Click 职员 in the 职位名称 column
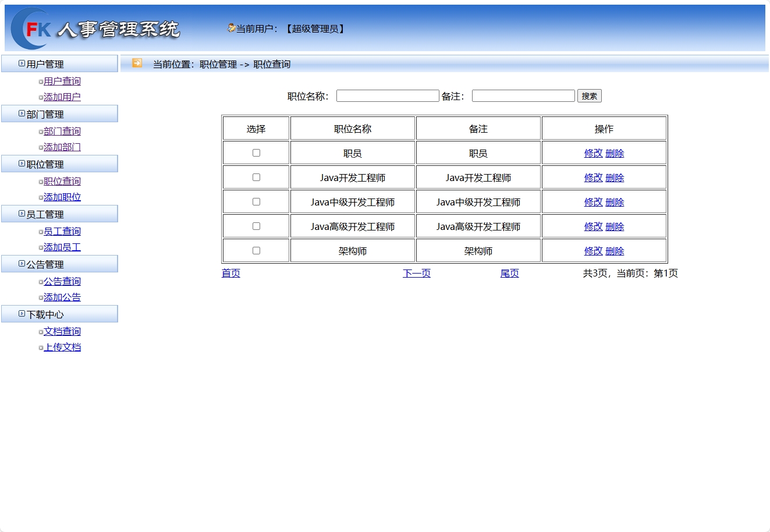Image resolution: width=770 pixels, height=532 pixels. tap(353, 154)
